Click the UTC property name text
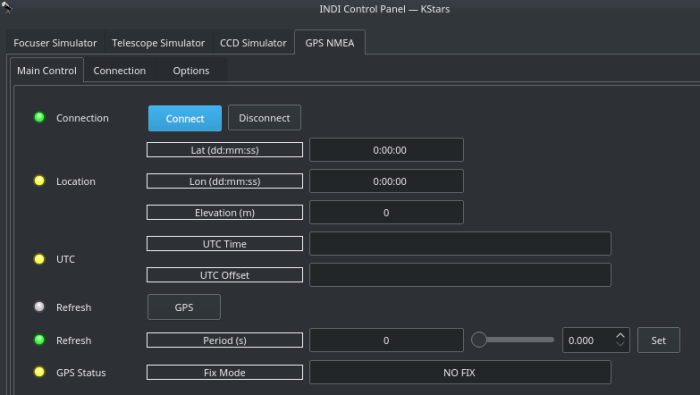 [65, 259]
